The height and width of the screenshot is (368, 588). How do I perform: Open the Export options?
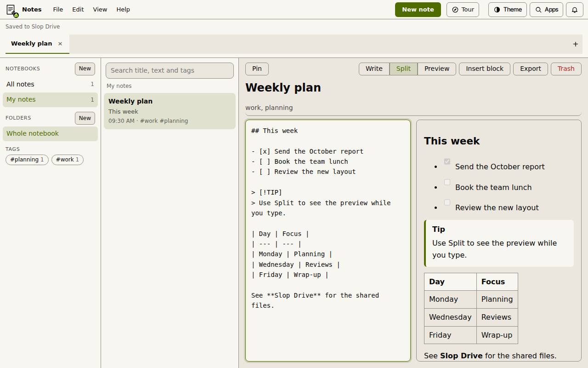pos(531,69)
